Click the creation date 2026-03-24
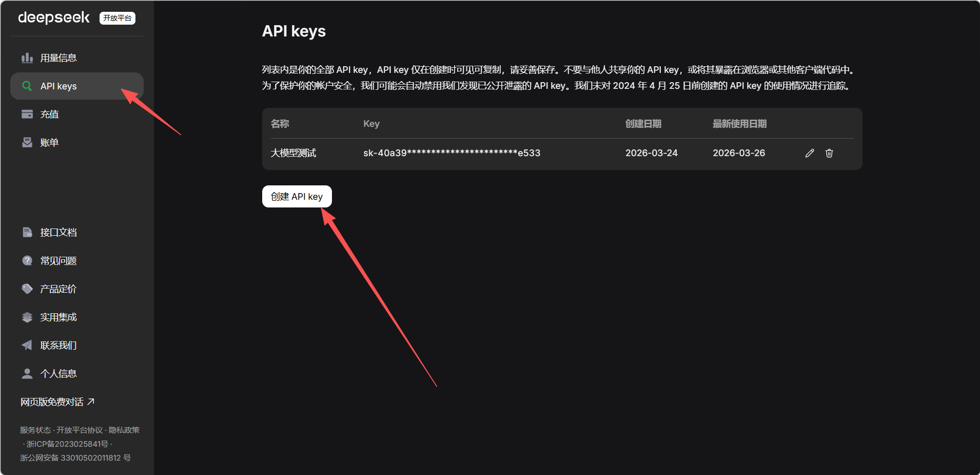Image resolution: width=980 pixels, height=475 pixels. (x=652, y=153)
